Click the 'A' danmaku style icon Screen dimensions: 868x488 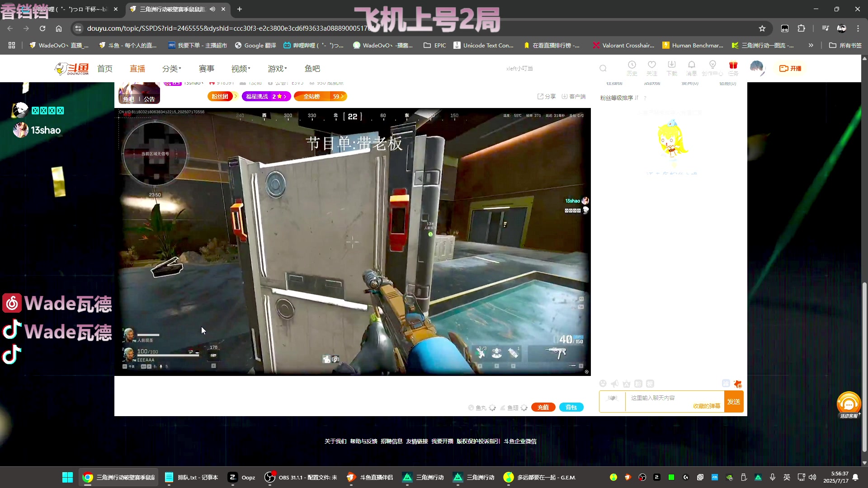point(626,384)
